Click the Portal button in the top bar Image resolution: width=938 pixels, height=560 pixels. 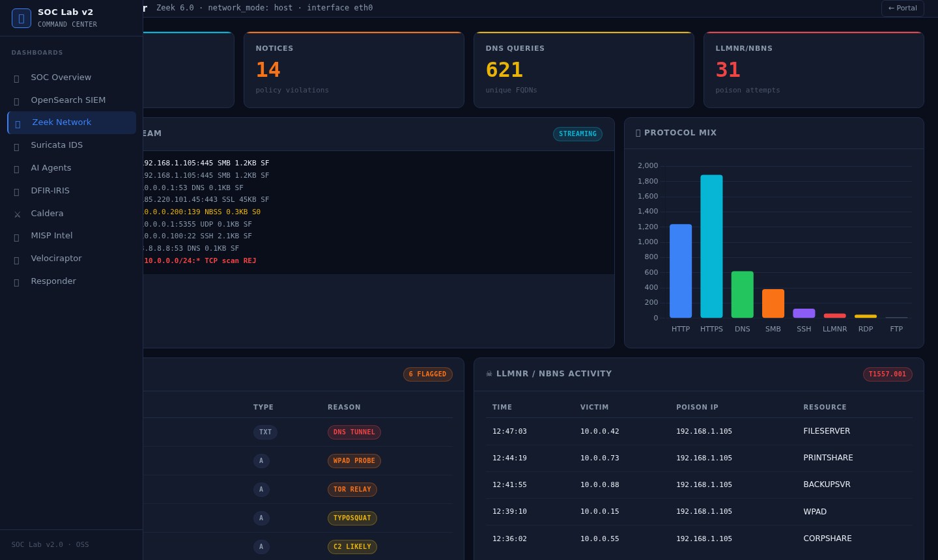point(902,8)
